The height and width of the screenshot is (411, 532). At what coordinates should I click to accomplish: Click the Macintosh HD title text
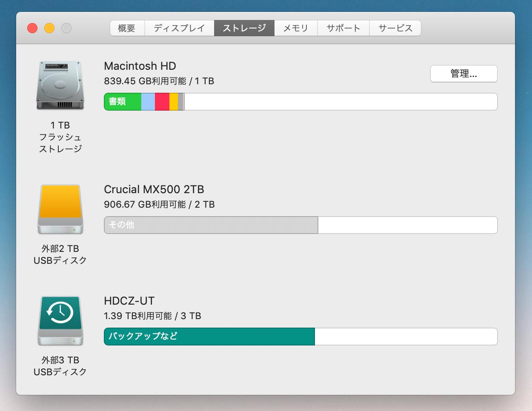click(x=140, y=66)
